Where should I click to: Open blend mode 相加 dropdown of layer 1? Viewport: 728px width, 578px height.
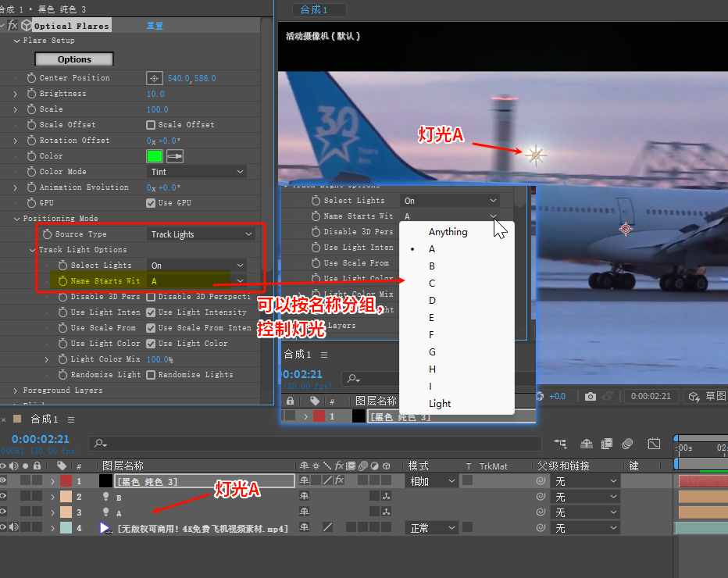(x=432, y=481)
